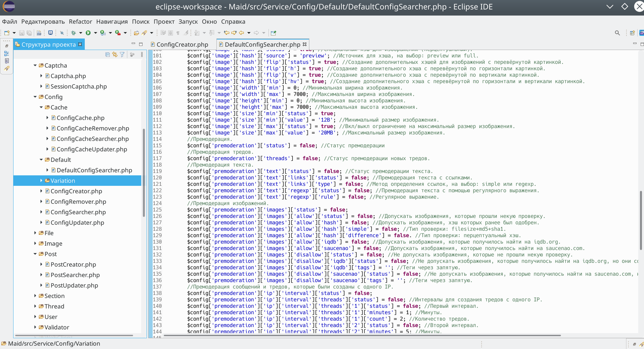The image size is (644, 349).
Task: Click the outline view icon in left trim
Action: coord(7,53)
